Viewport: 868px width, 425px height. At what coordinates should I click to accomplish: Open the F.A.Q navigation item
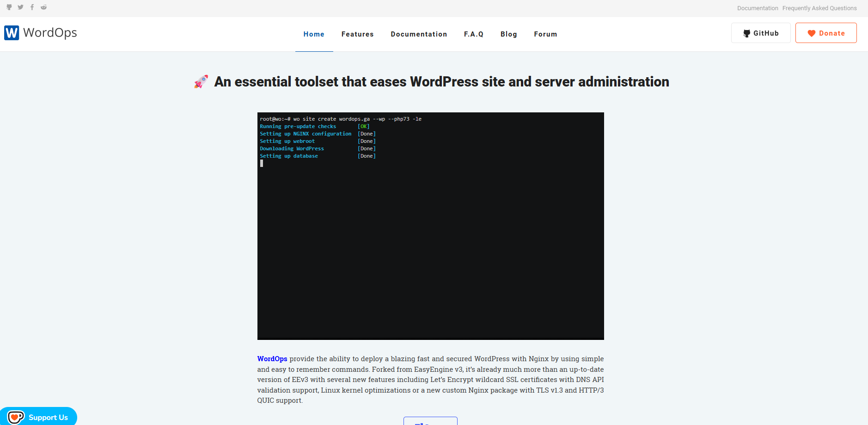(473, 34)
